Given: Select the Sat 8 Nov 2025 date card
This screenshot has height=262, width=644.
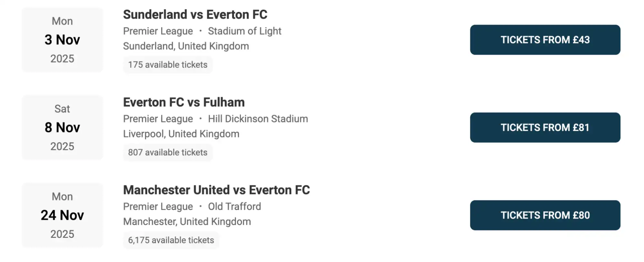Looking at the screenshot, I should tap(62, 128).
